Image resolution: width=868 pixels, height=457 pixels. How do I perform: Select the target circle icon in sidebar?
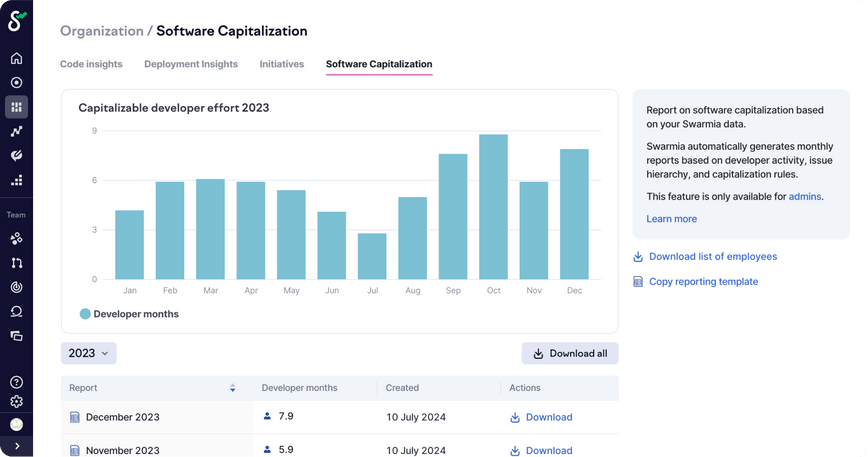click(17, 82)
